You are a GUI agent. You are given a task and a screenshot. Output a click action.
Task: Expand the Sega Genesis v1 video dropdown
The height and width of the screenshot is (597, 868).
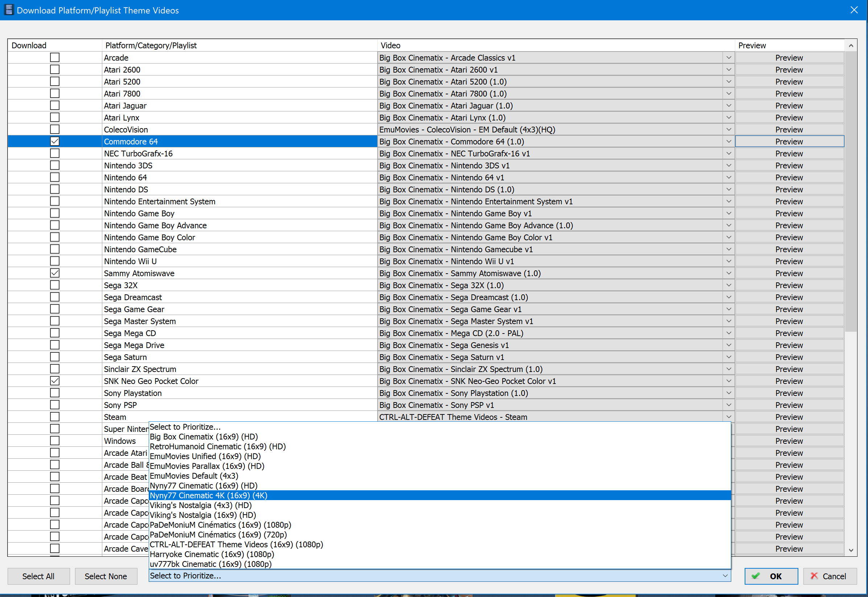pos(729,345)
